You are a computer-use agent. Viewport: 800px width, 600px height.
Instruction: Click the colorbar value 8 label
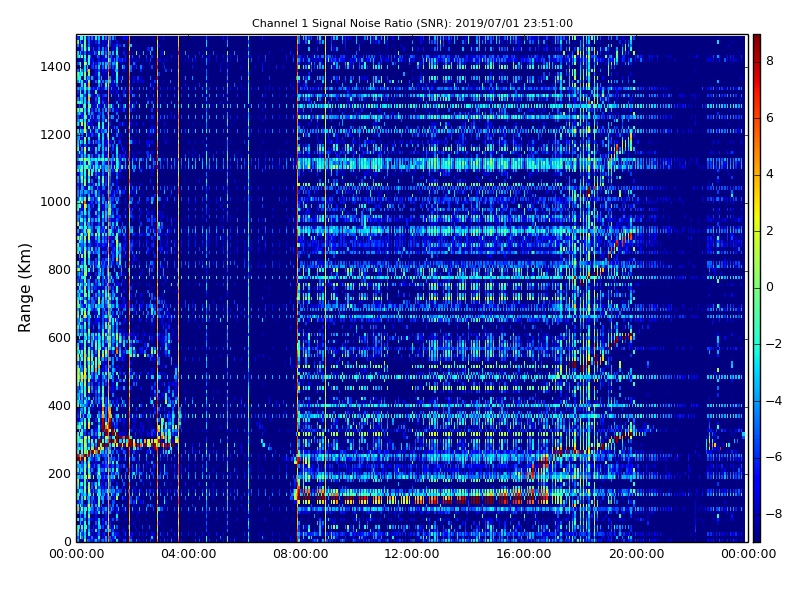coord(770,61)
